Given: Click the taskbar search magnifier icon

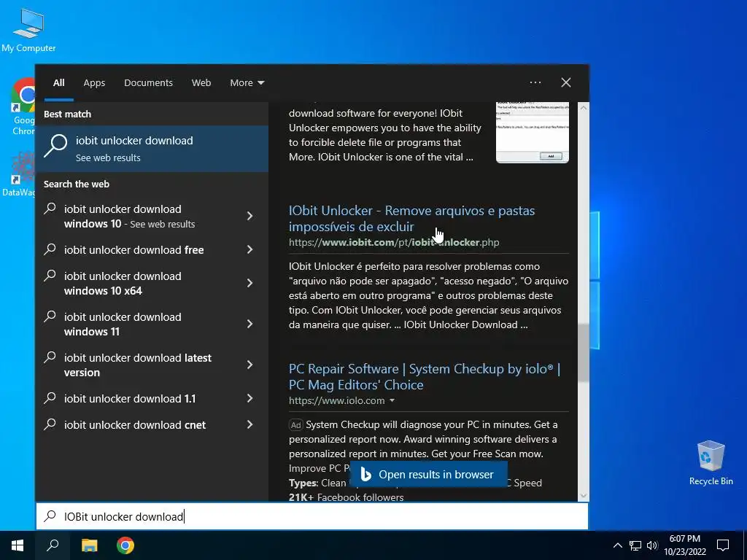Looking at the screenshot, I should (53, 545).
